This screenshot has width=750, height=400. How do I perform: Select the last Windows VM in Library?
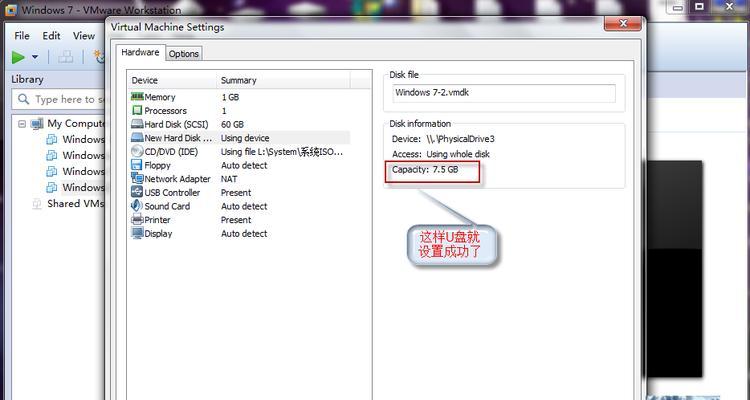[76, 188]
